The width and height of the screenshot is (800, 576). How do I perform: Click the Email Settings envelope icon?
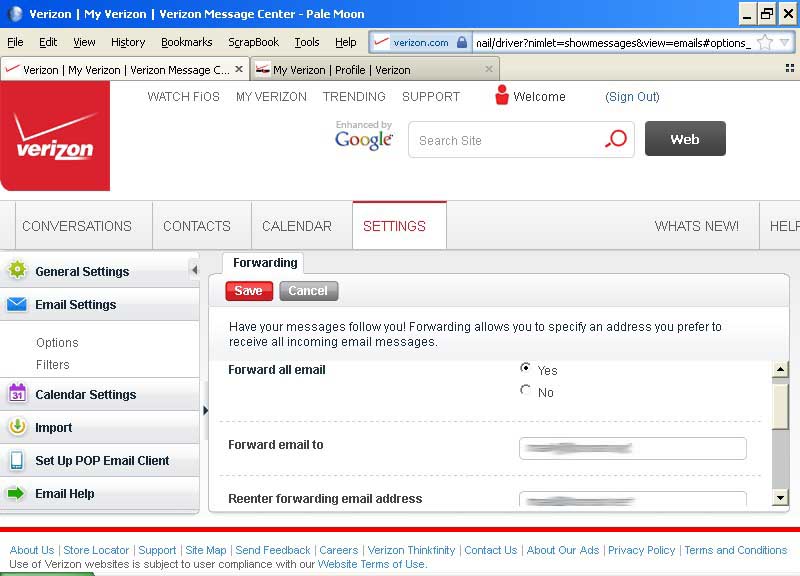17,304
